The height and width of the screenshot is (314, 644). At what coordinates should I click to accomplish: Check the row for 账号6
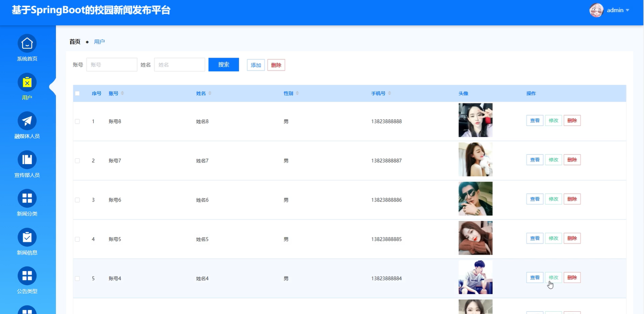point(77,200)
